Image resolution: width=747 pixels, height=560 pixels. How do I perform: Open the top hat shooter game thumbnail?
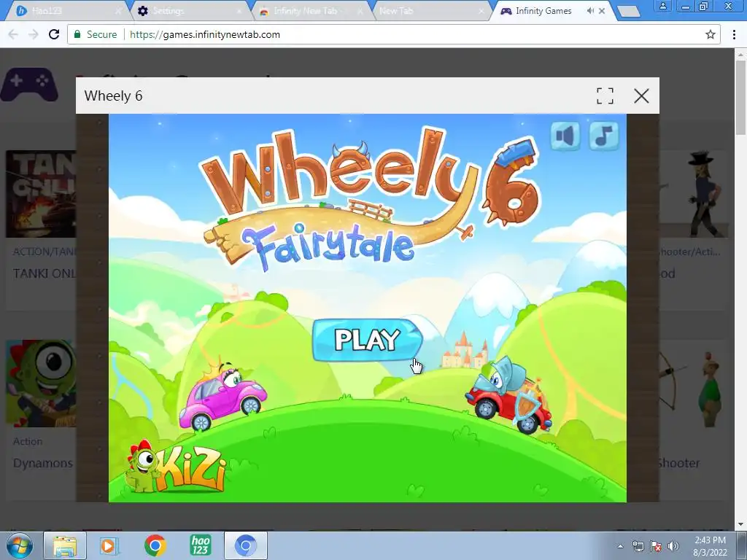[693, 194]
